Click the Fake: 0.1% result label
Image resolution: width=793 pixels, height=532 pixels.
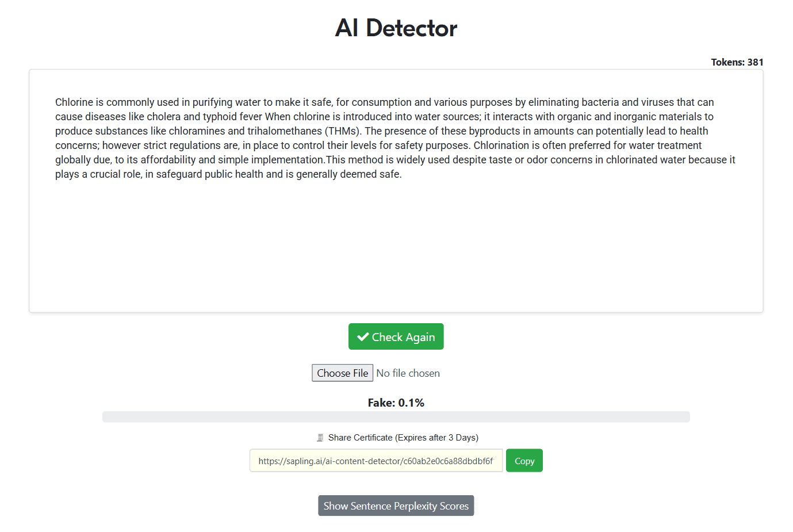click(x=396, y=403)
